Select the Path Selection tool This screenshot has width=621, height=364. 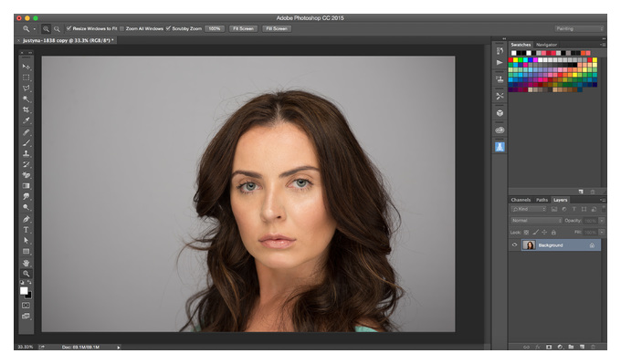[x=26, y=240]
